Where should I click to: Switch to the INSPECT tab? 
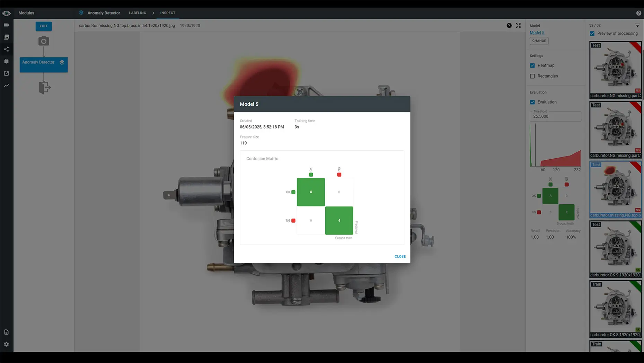click(x=168, y=13)
